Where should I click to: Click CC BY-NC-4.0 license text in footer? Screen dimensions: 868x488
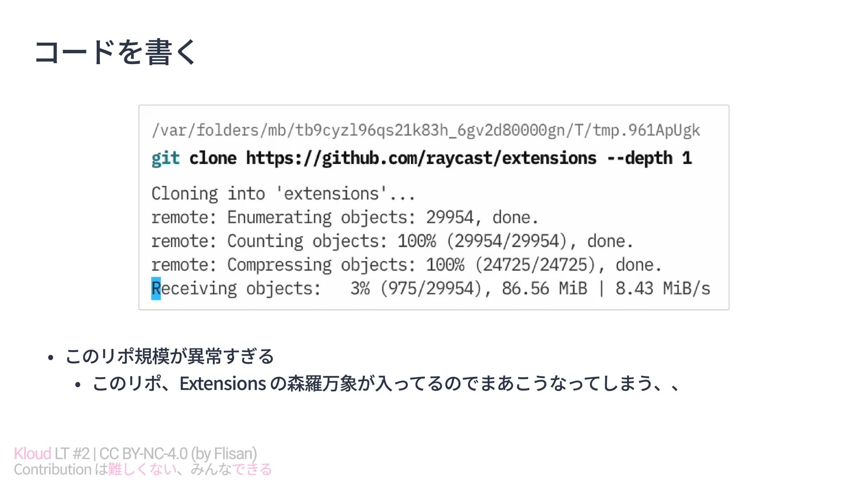(x=143, y=453)
